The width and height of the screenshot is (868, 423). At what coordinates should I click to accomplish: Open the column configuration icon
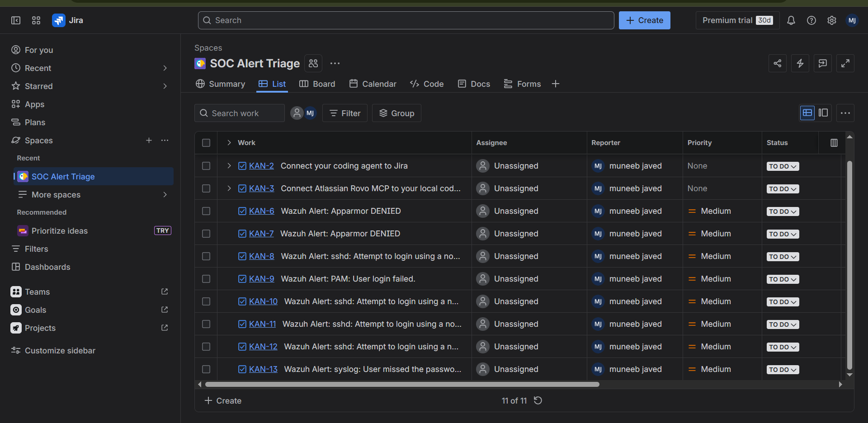tap(834, 143)
